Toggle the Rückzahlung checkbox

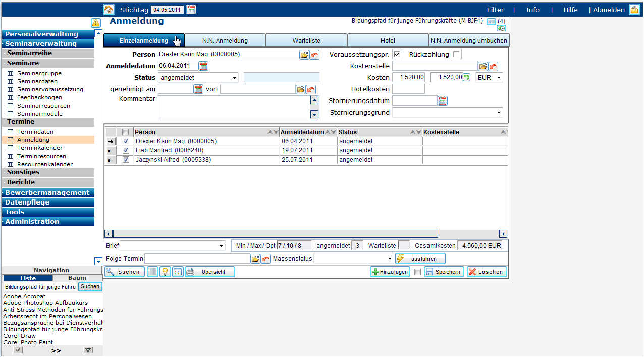coord(457,54)
